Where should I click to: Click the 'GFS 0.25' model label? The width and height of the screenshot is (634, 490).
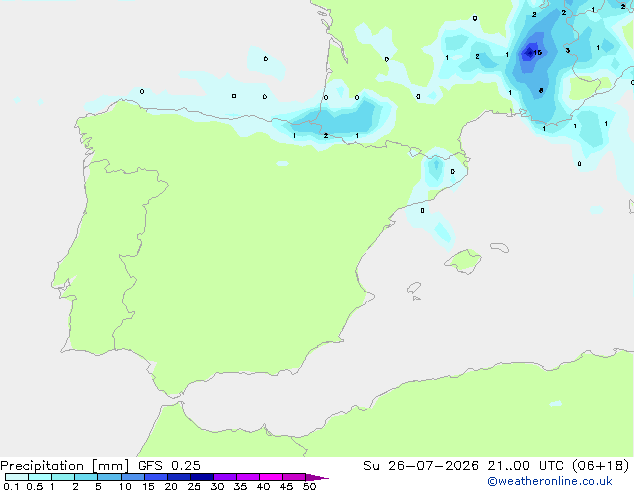coord(169,466)
